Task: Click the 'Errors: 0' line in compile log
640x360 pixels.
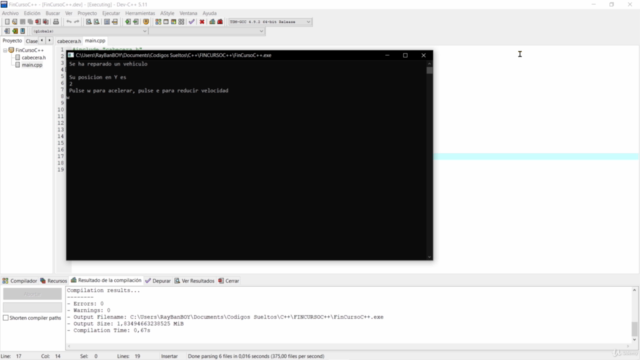Action: [85, 304]
